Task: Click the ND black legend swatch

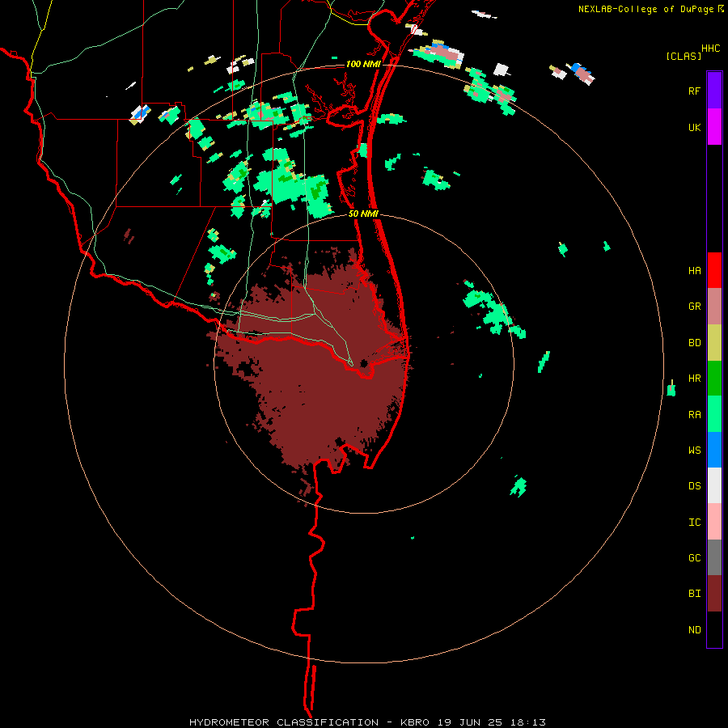Action: [x=714, y=629]
